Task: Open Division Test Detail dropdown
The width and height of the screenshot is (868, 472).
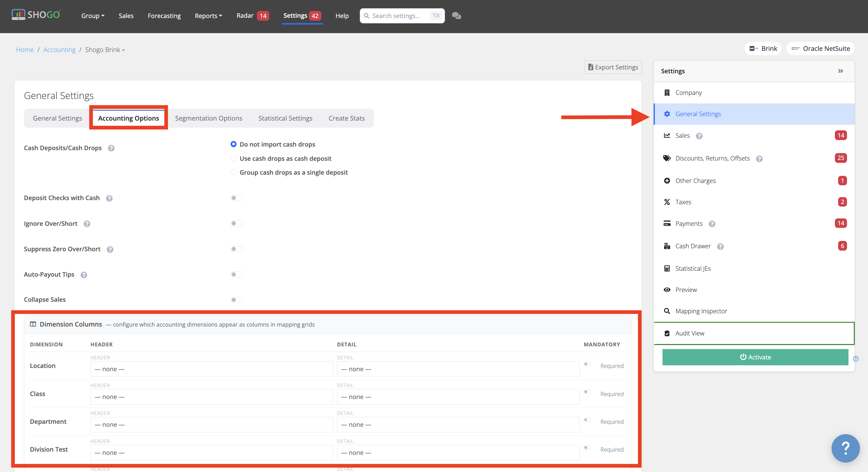Action: 458,452
